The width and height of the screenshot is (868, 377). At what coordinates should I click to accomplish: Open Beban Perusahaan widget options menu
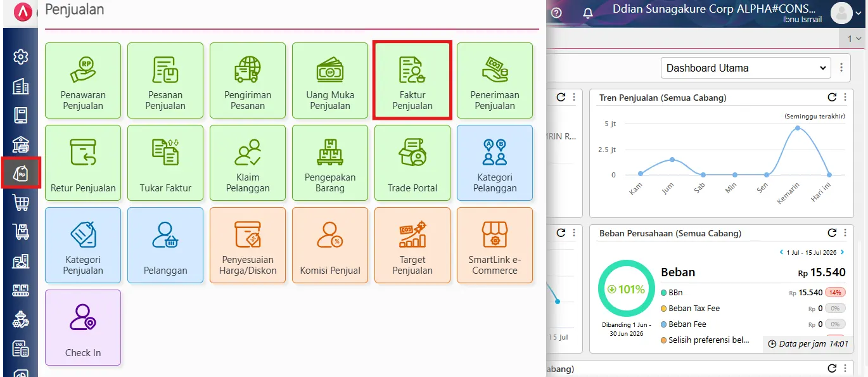pyautogui.click(x=845, y=233)
